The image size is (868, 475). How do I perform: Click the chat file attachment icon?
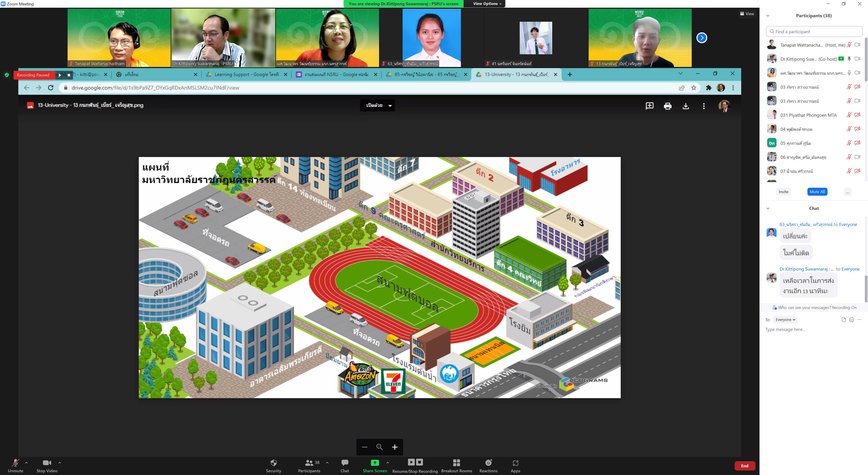click(844, 320)
